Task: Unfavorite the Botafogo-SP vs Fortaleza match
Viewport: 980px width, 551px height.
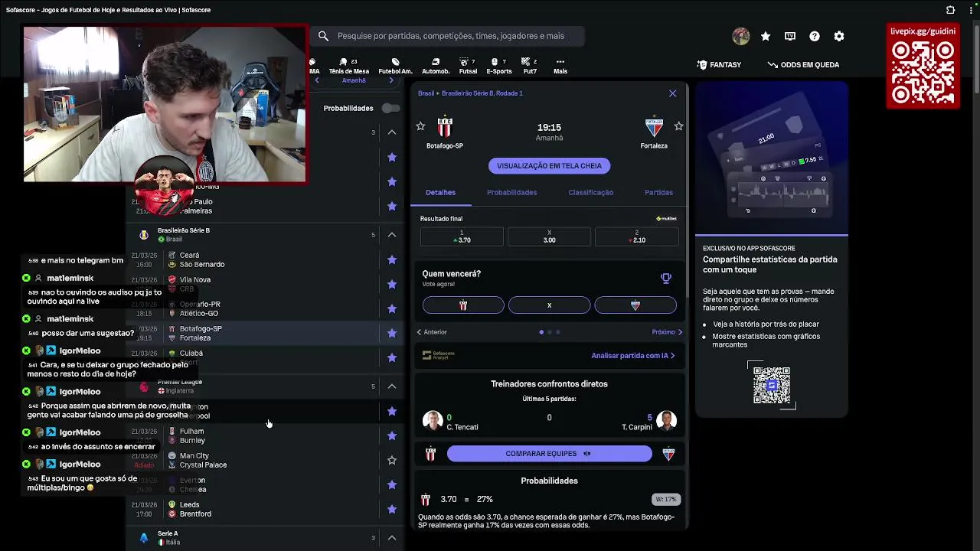Action: pos(392,333)
